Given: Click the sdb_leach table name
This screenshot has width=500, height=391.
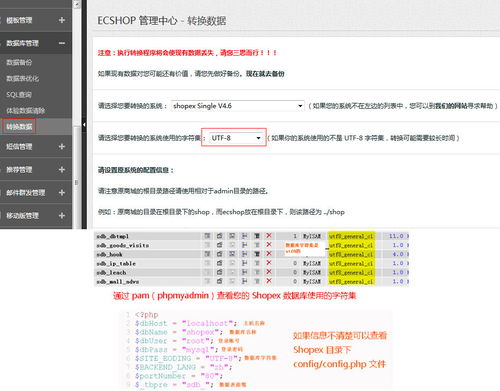Looking at the screenshot, I should pyautogui.click(x=111, y=272).
